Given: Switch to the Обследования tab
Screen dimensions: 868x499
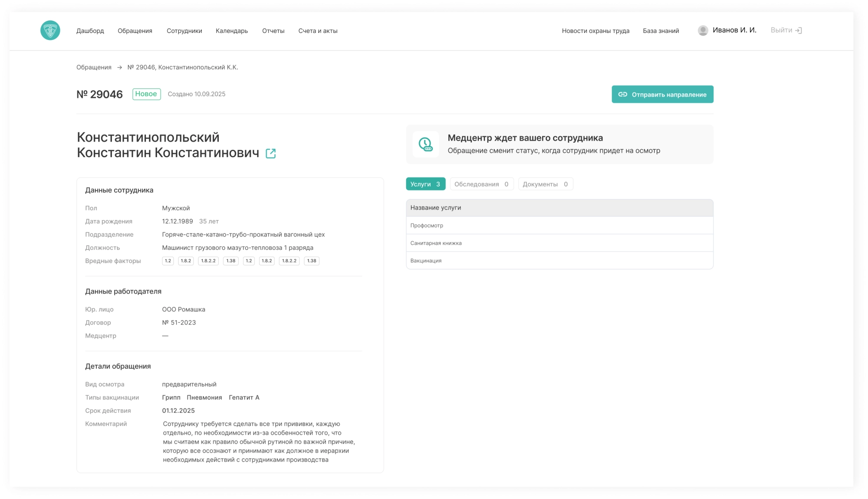Looking at the screenshot, I should [x=482, y=184].
